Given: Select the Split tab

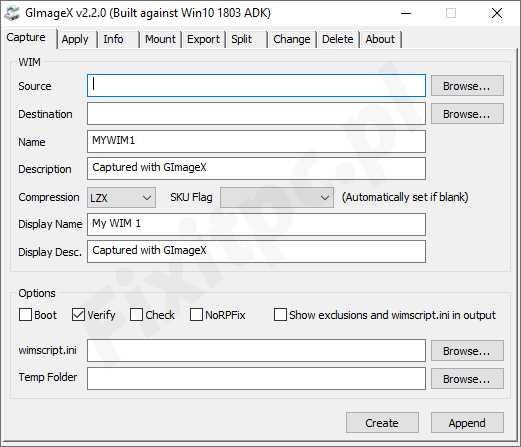Looking at the screenshot, I should [242, 39].
